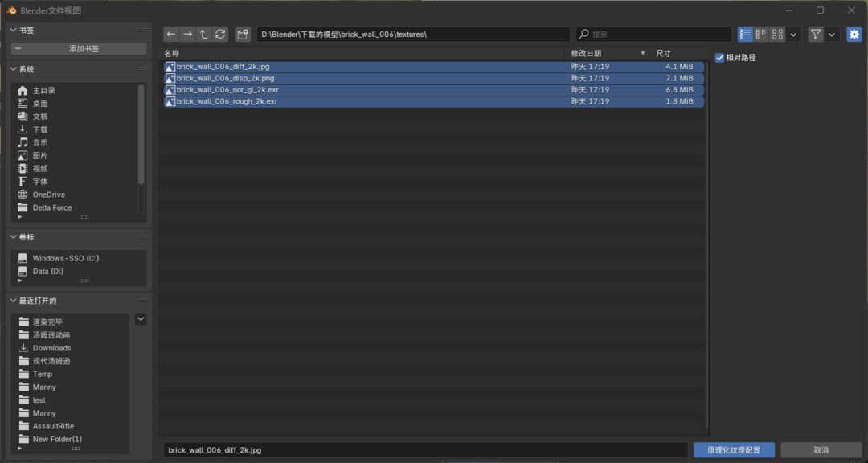
Task: Collapse the 最近打开的 panel
Action: 14,301
